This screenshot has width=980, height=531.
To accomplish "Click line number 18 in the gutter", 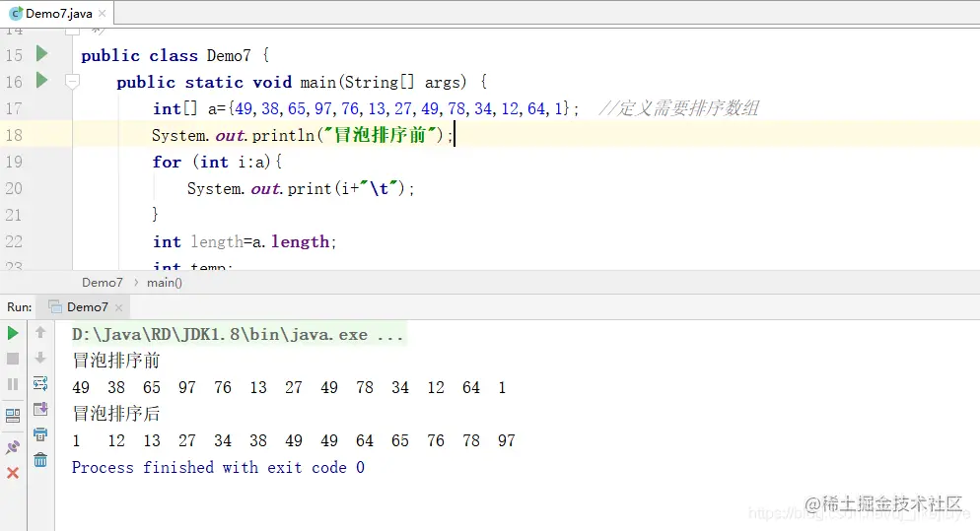I will point(14,135).
